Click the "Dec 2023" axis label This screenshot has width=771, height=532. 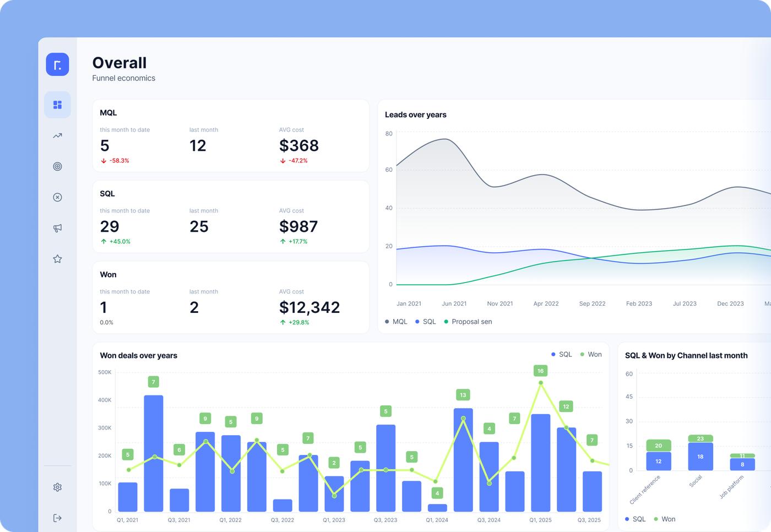click(x=731, y=303)
